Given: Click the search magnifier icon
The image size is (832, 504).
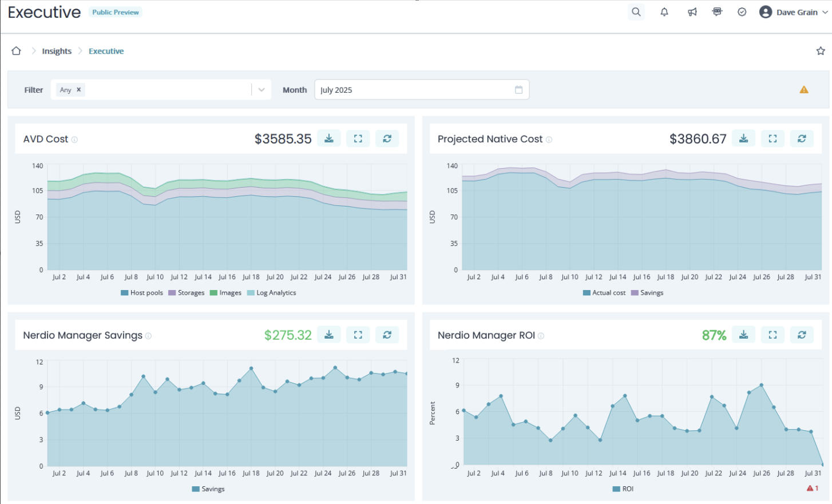Looking at the screenshot, I should (x=636, y=12).
